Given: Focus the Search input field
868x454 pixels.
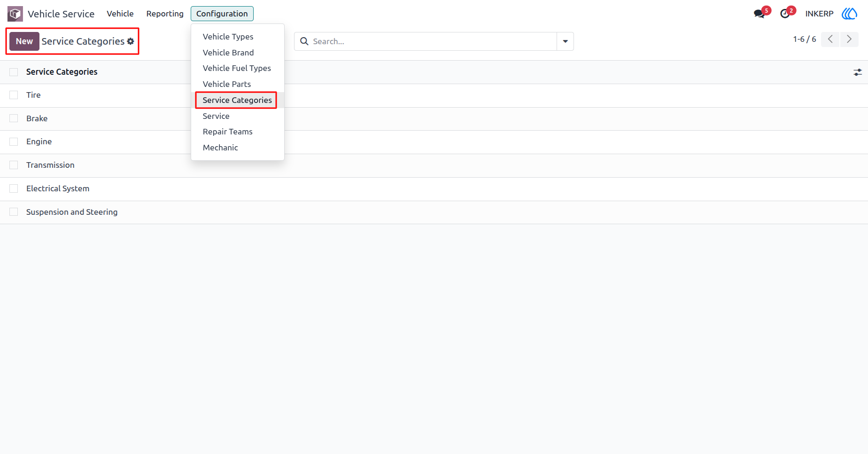Looking at the screenshot, I should click(x=434, y=41).
